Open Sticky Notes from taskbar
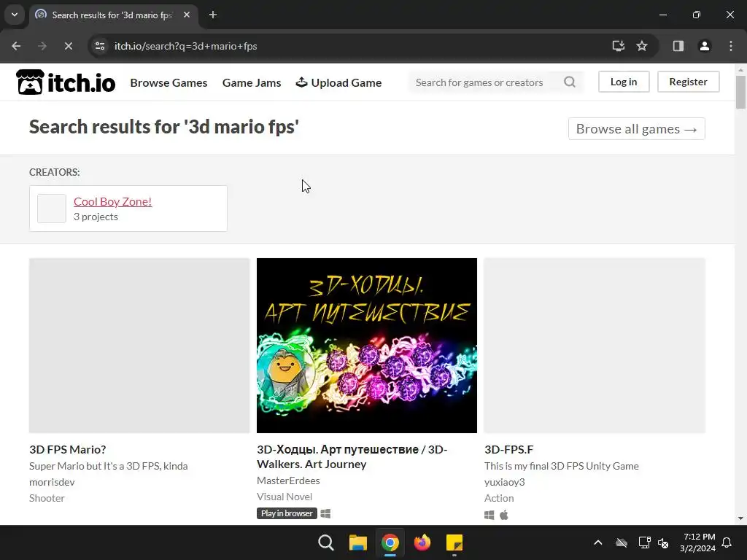The width and height of the screenshot is (747, 560). [x=454, y=542]
